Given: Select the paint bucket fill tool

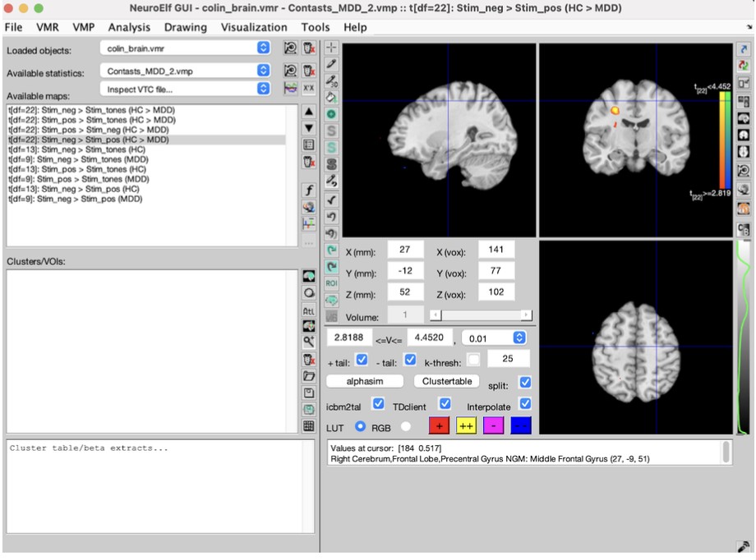Looking at the screenshot, I should (331, 98).
